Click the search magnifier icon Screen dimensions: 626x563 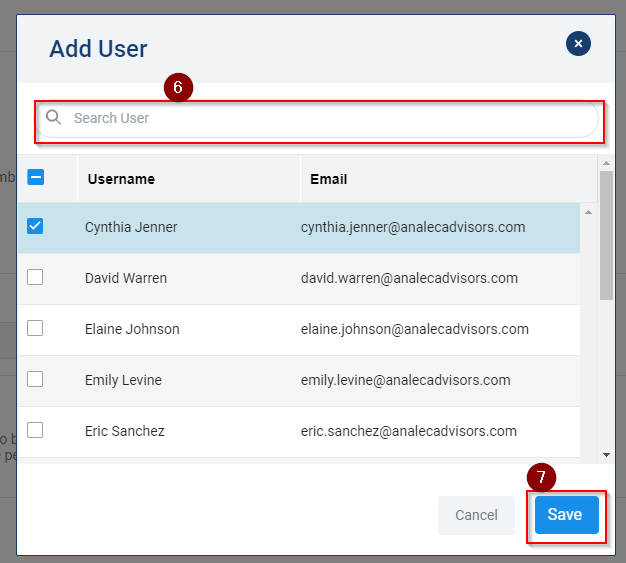53,117
